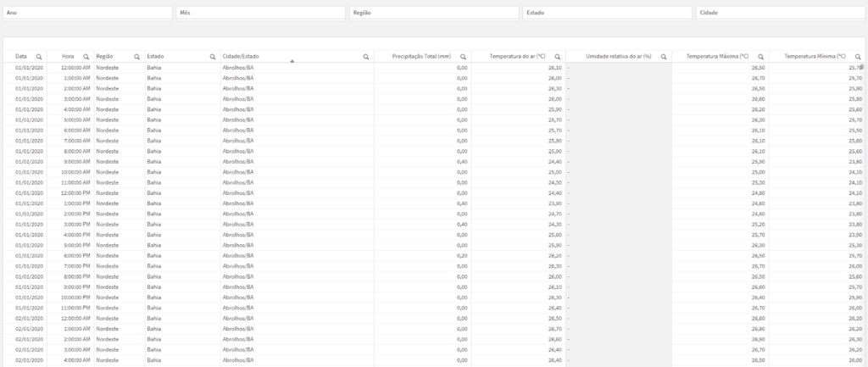Click Temperatura do ar search icon
Viewport: 868px width, 367px height.
coord(557,57)
